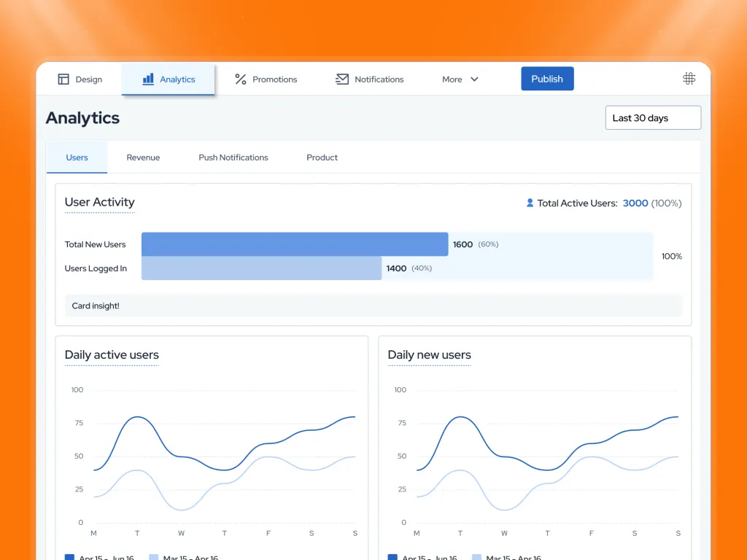
Task: Click the (40%) percentage label
Action: click(422, 268)
